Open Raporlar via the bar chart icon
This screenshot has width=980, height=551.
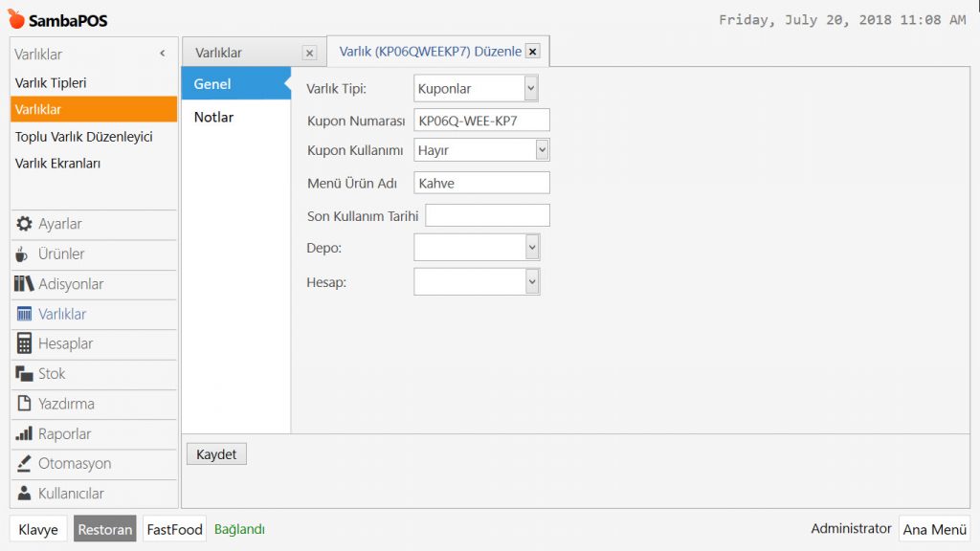pos(25,433)
